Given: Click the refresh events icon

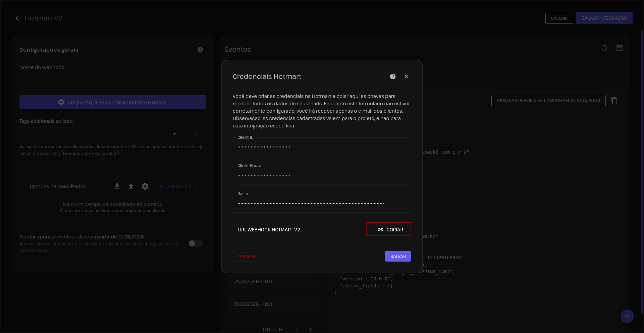Looking at the screenshot, I should click(604, 48).
